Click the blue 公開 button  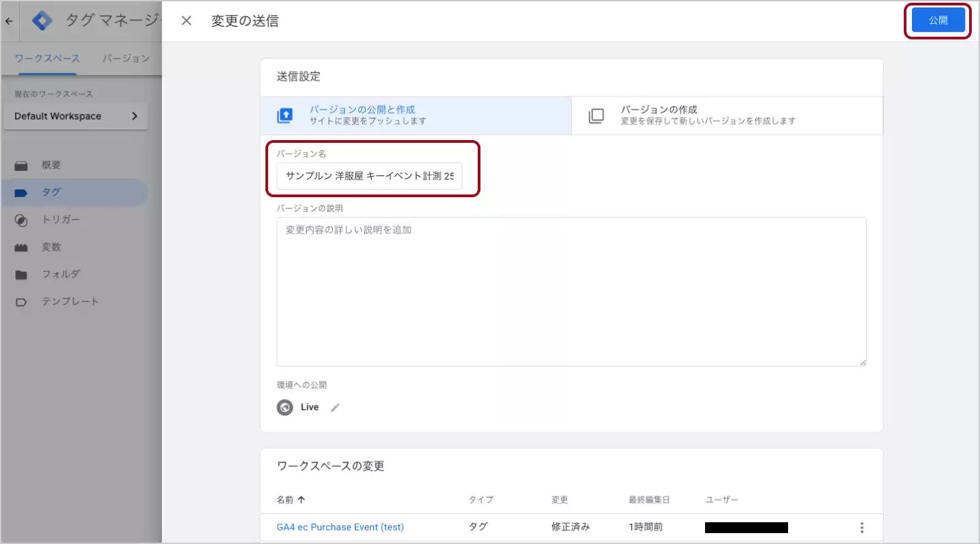938,20
